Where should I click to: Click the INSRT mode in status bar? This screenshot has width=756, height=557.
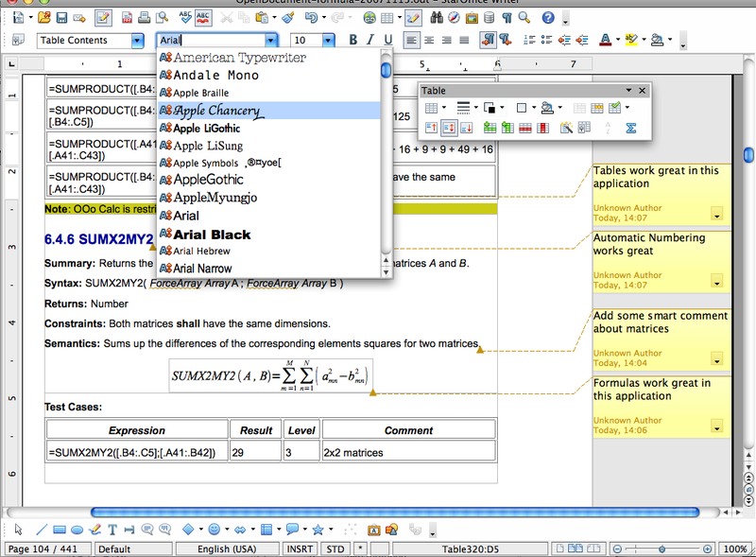click(x=300, y=548)
